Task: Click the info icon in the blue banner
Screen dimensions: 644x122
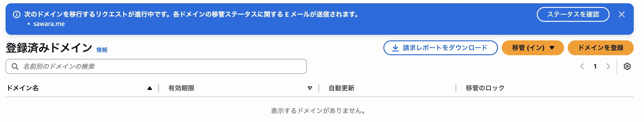Action: (x=17, y=14)
